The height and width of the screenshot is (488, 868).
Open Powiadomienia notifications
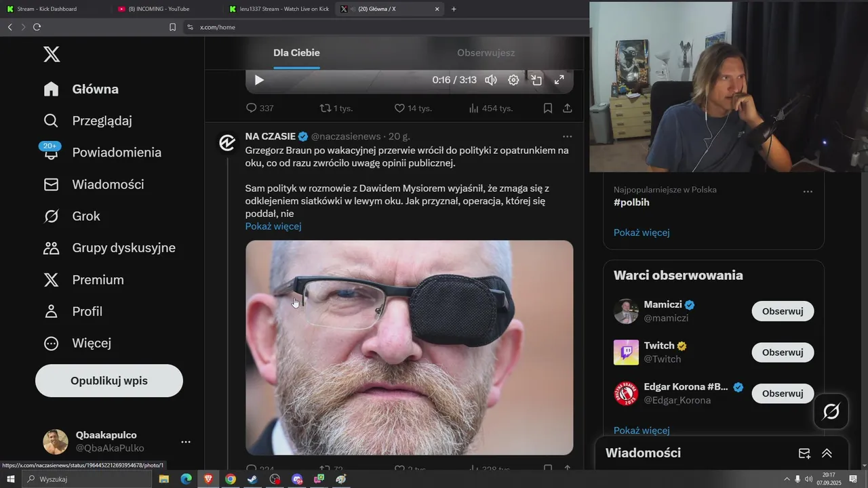pyautogui.click(x=102, y=152)
